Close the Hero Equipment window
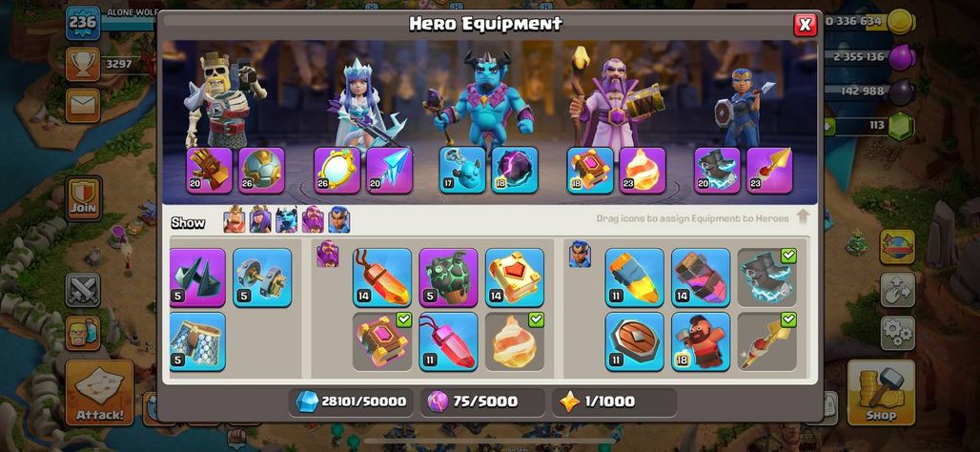 (x=805, y=25)
